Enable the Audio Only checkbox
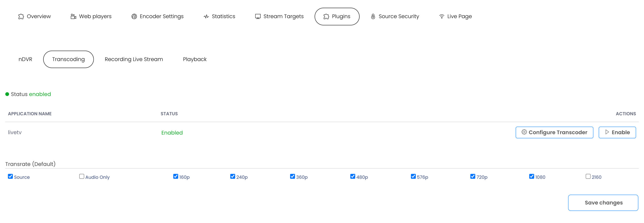The width and height of the screenshot is (644, 223). [82, 176]
